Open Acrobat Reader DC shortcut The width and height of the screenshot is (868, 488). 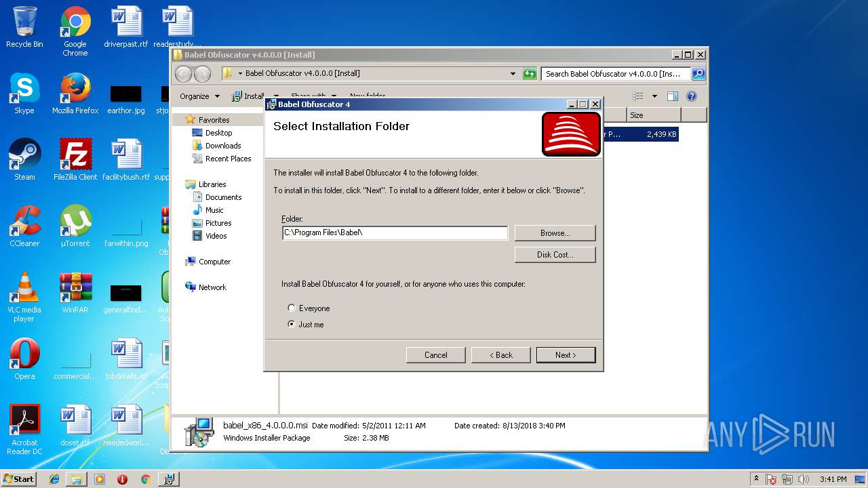tap(24, 430)
